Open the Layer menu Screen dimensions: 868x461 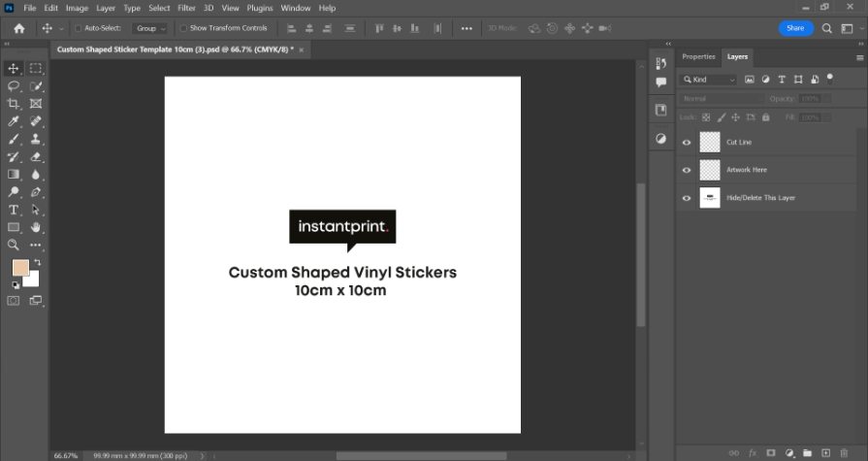click(106, 8)
